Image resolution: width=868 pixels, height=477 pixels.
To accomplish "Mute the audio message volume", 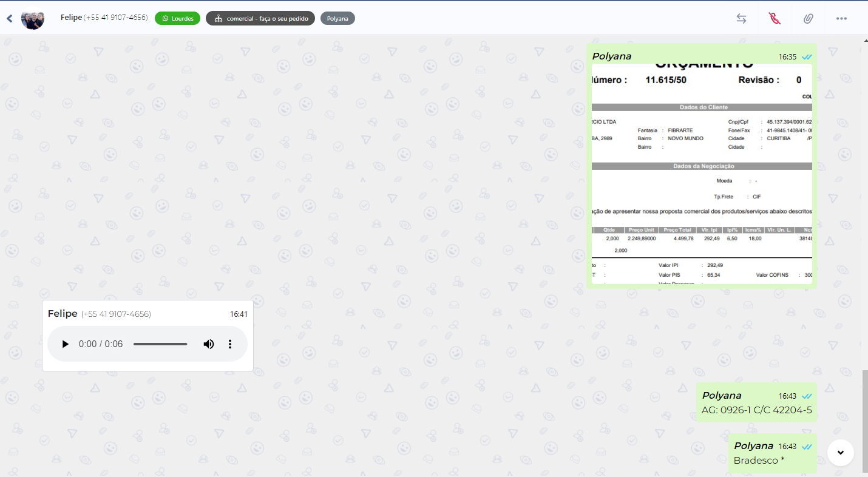I will coord(208,344).
